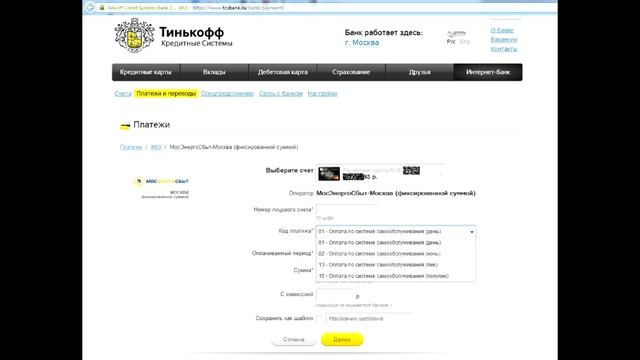Click the Отмена button

tap(293, 340)
